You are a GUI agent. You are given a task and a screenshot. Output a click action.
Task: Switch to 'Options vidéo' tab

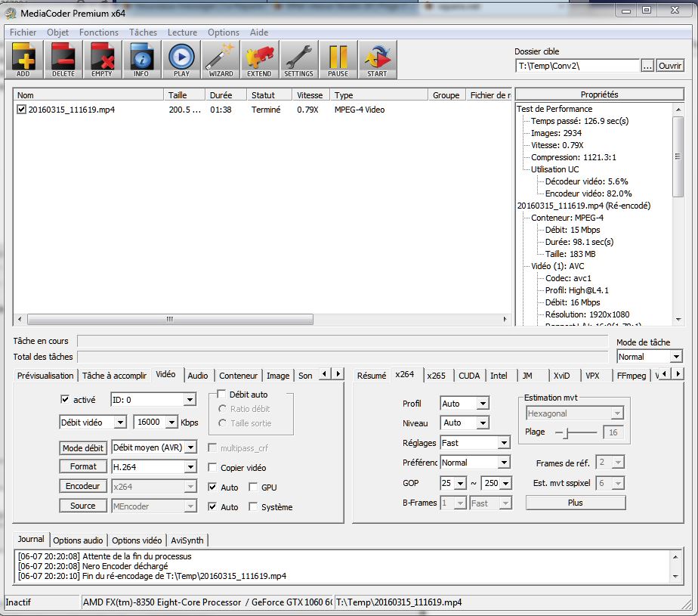point(137,540)
